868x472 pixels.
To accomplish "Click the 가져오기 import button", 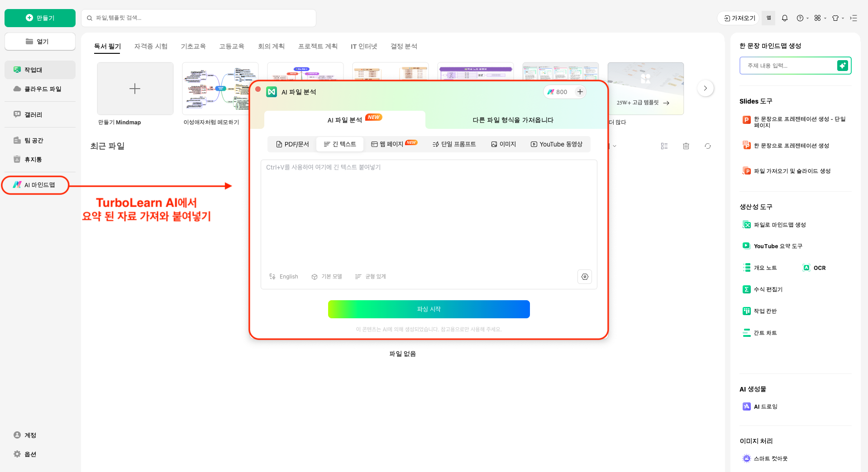I will tap(739, 18).
